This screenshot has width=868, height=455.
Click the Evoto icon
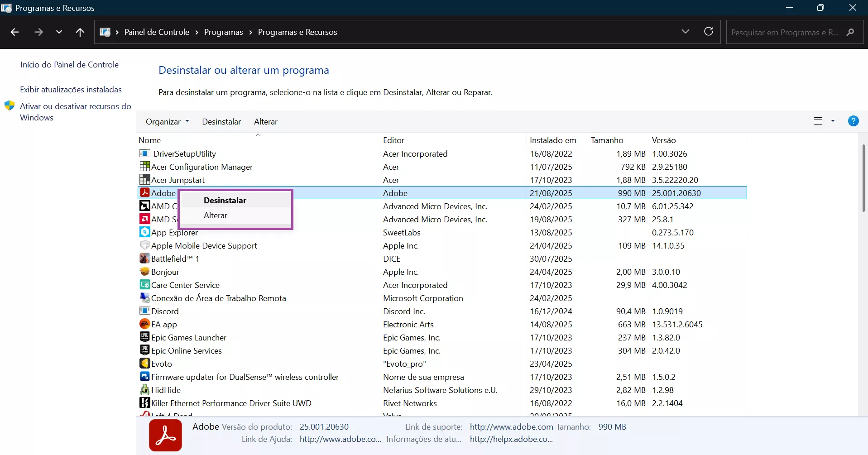144,364
